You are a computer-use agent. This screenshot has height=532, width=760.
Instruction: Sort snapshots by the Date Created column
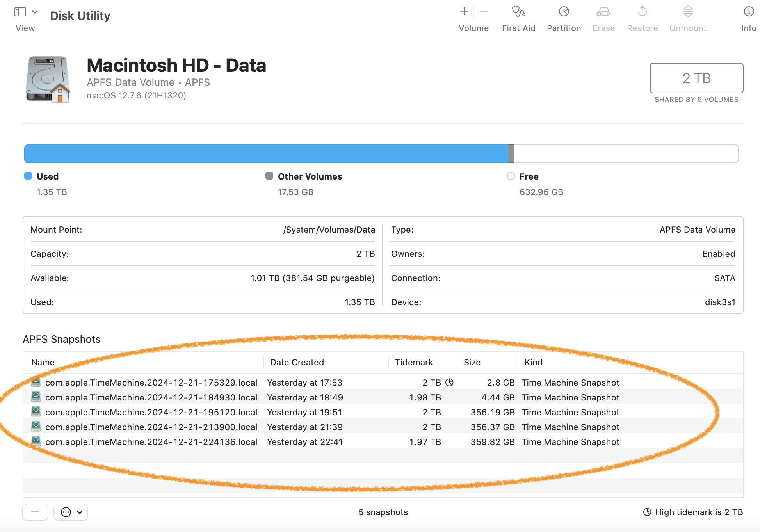297,362
